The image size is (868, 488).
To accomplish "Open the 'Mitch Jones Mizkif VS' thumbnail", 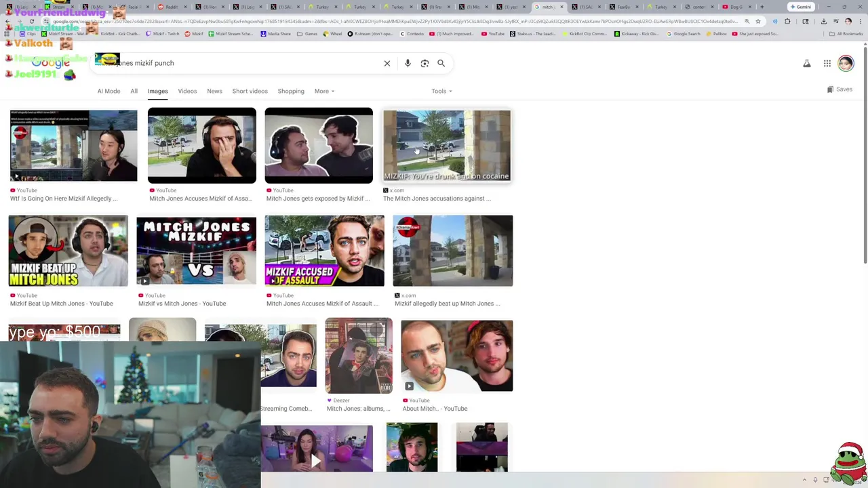I will pos(196,251).
